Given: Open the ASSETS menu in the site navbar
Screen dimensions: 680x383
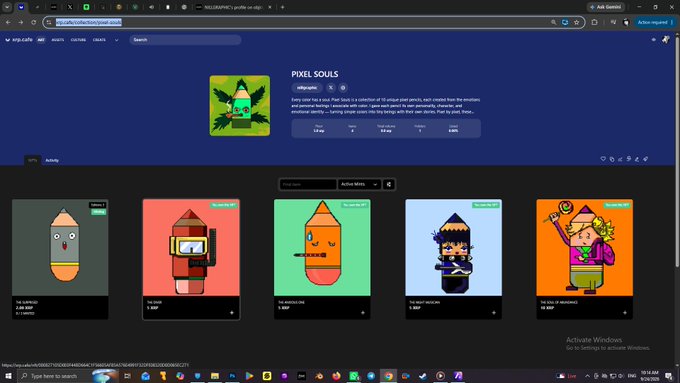Looking at the screenshot, I should tap(58, 40).
